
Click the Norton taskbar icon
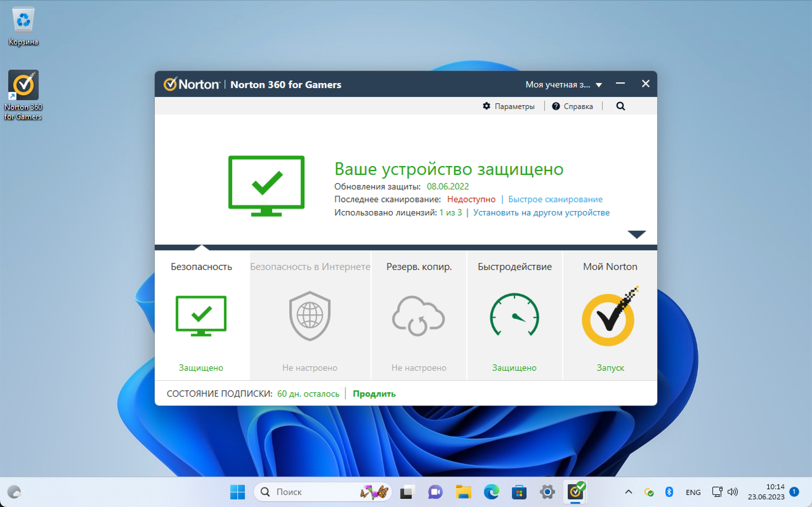(576, 491)
